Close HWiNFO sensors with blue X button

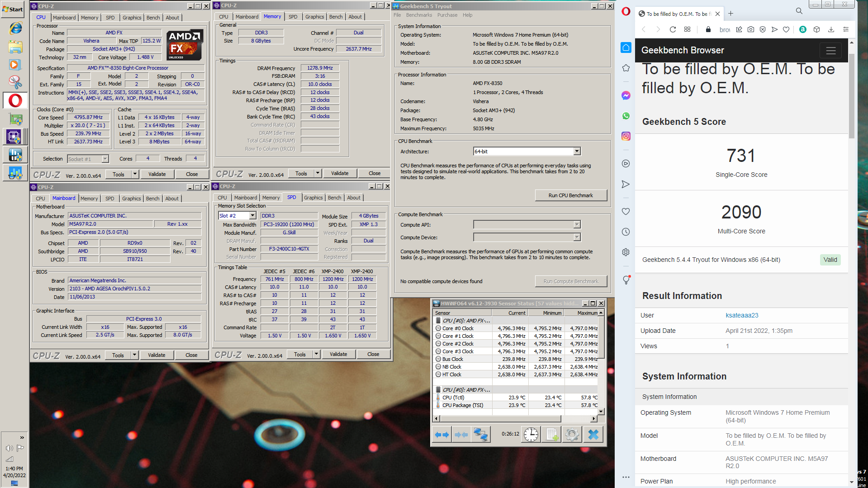coord(593,435)
